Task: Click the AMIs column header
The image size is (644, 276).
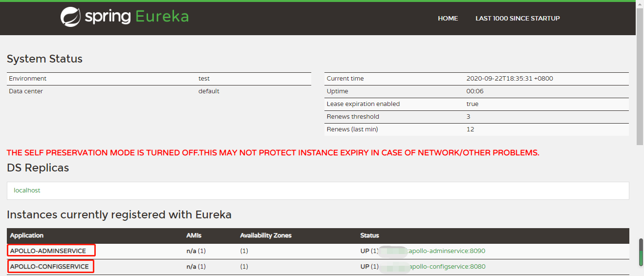Action: coord(194,235)
